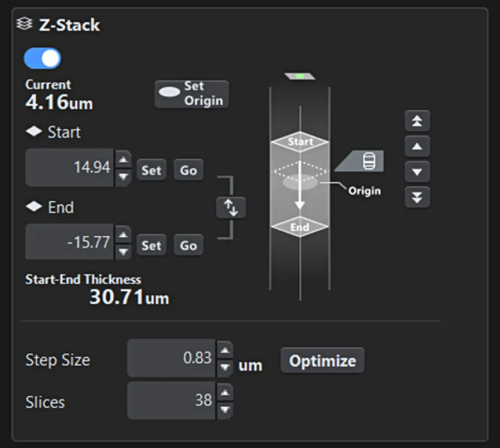Toggle the End diamond marker

tap(35, 207)
